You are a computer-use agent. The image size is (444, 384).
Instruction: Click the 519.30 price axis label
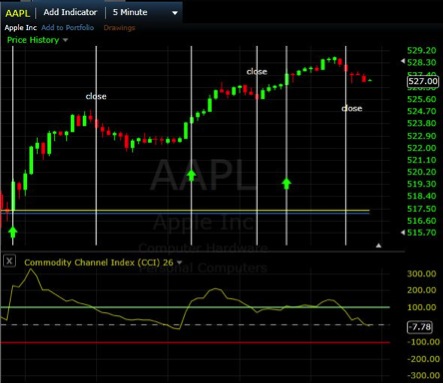click(422, 184)
